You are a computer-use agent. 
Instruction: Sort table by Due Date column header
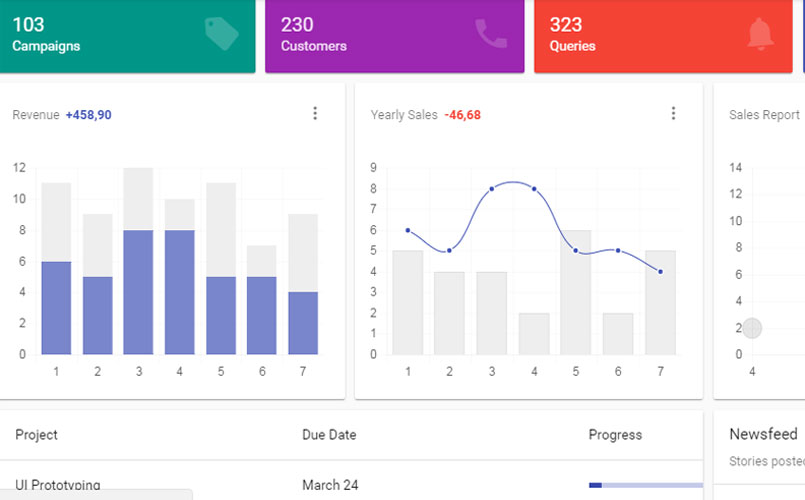click(x=329, y=435)
